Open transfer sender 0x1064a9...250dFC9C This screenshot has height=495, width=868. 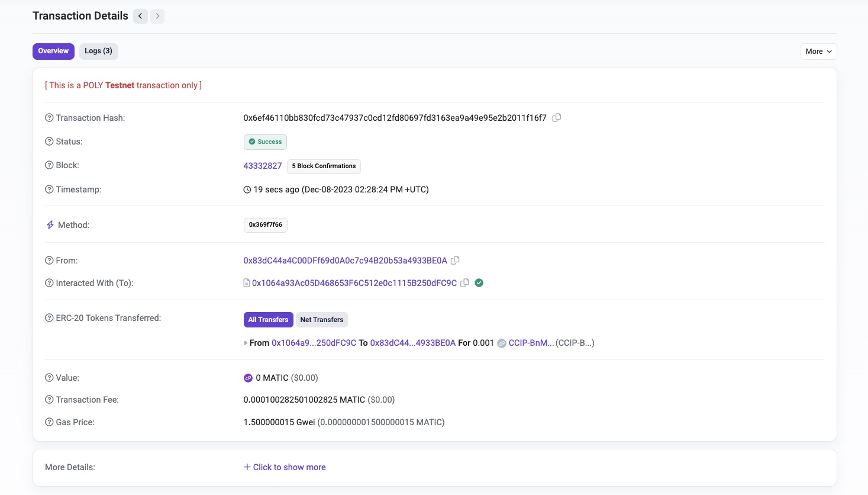pos(314,343)
